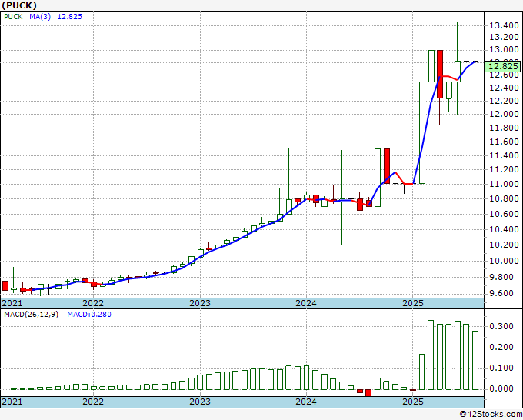
Task: Click the 2023 label on price chart axis
Action: [200, 303]
